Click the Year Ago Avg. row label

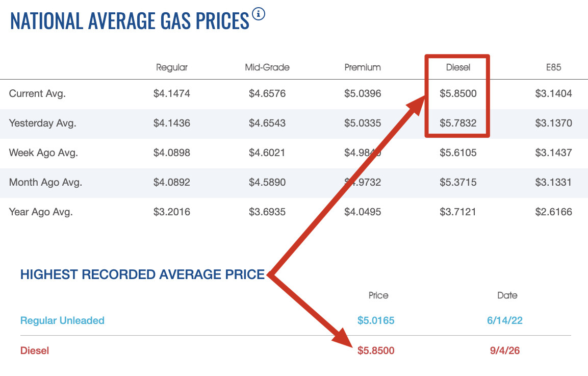pyautogui.click(x=41, y=212)
